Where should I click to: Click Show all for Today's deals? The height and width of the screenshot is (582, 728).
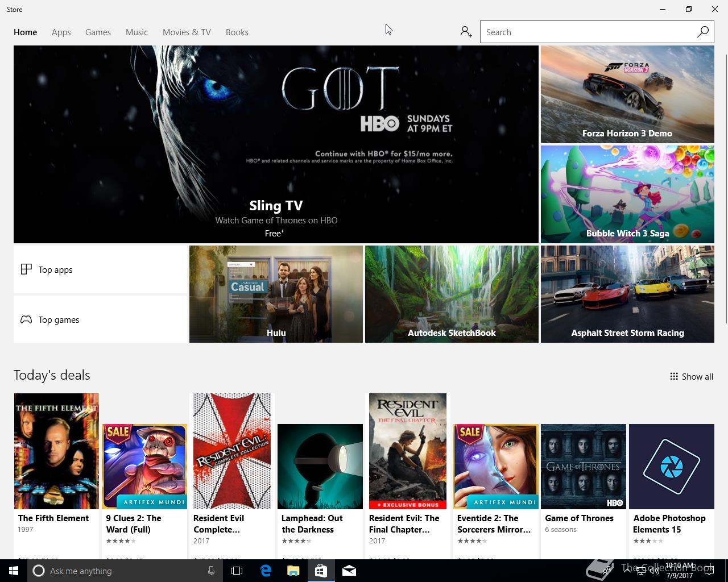coord(692,376)
